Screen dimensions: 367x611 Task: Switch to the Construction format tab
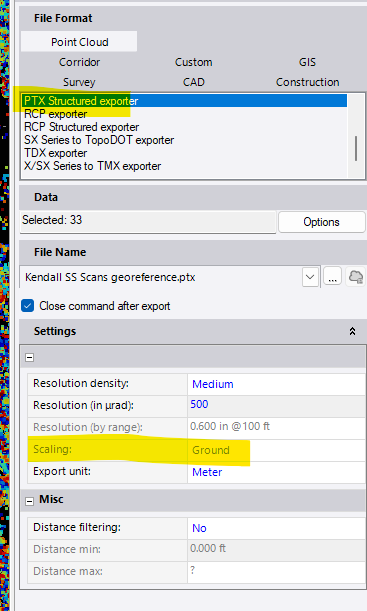point(307,82)
